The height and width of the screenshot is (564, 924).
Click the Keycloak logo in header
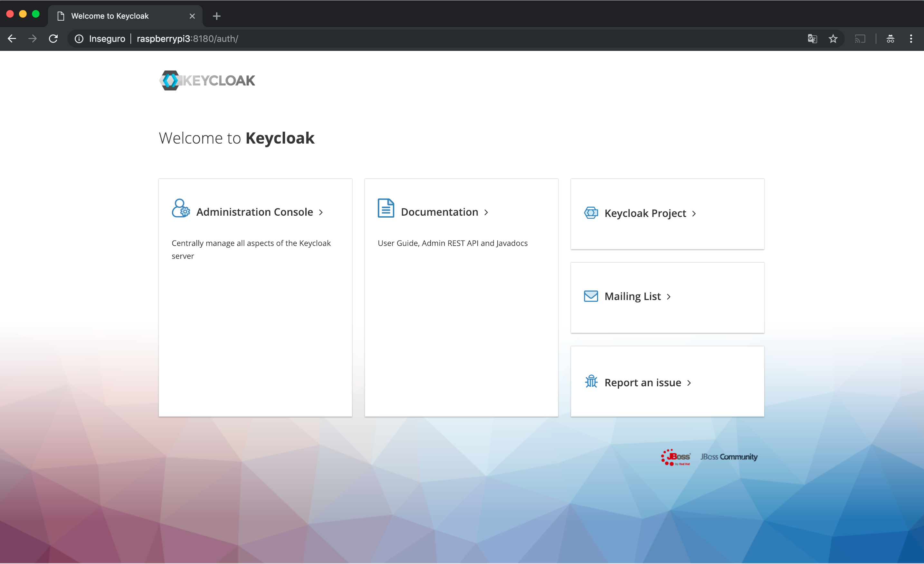point(207,80)
